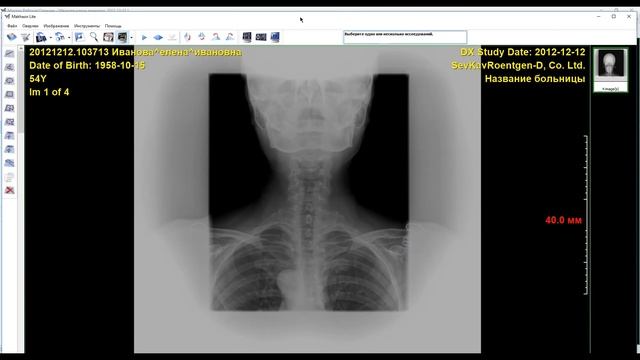Image resolution: width=640 pixels, height=360 pixels.
Task: Click the blue double-arrow diamond icon
Action: [x=158, y=37]
